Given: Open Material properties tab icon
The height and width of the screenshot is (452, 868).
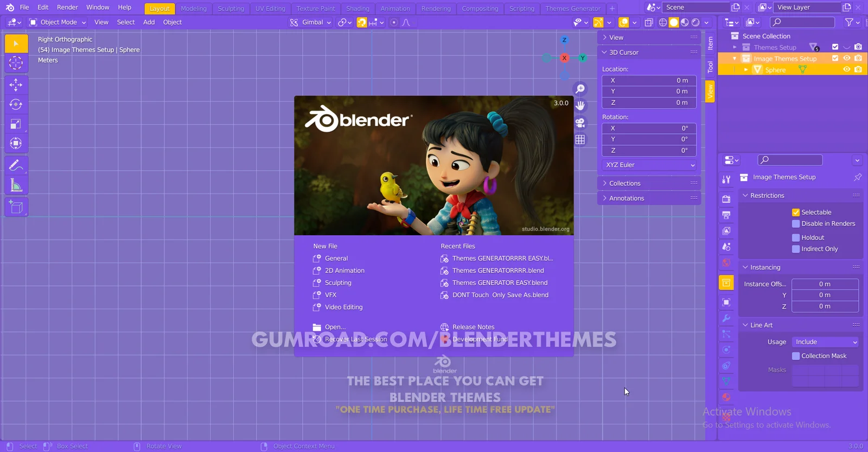Looking at the screenshot, I should (726, 397).
